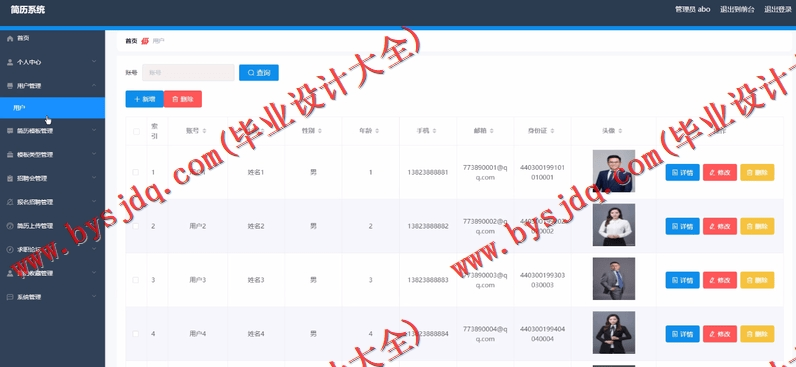Expand 求职论坛 with its chevron
This screenshot has height=367, width=796.
(94, 249)
